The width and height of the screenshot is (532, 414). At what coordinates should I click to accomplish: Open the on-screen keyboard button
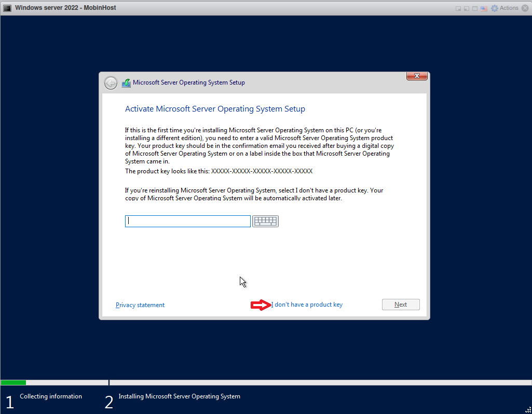click(x=265, y=221)
